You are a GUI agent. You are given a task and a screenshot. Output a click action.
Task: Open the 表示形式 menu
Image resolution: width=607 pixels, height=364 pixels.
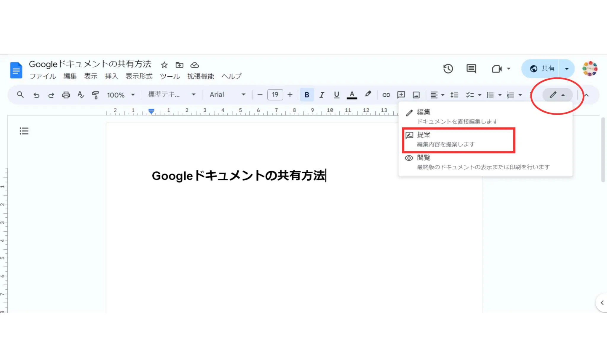coord(139,76)
